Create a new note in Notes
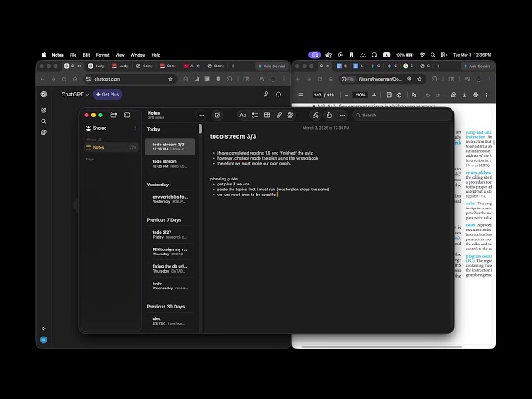Image resolution: width=532 pixels, height=399 pixels. (x=218, y=116)
